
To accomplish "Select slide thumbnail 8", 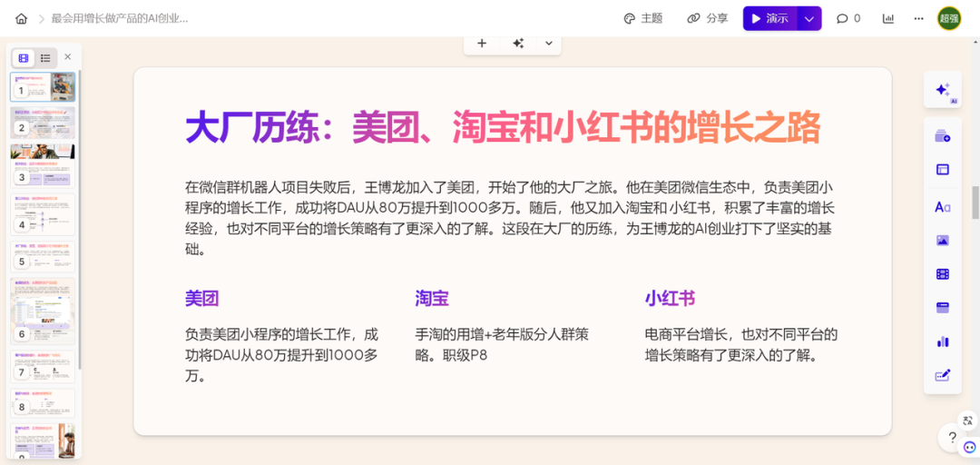I will tap(44, 402).
